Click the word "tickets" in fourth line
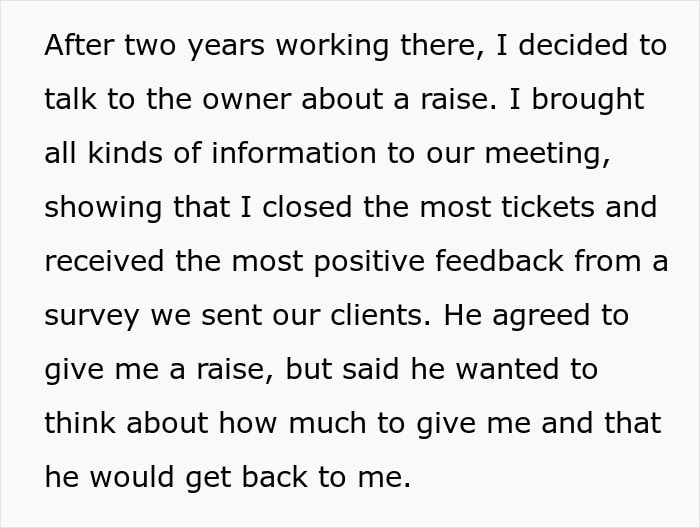 tap(548, 207)
